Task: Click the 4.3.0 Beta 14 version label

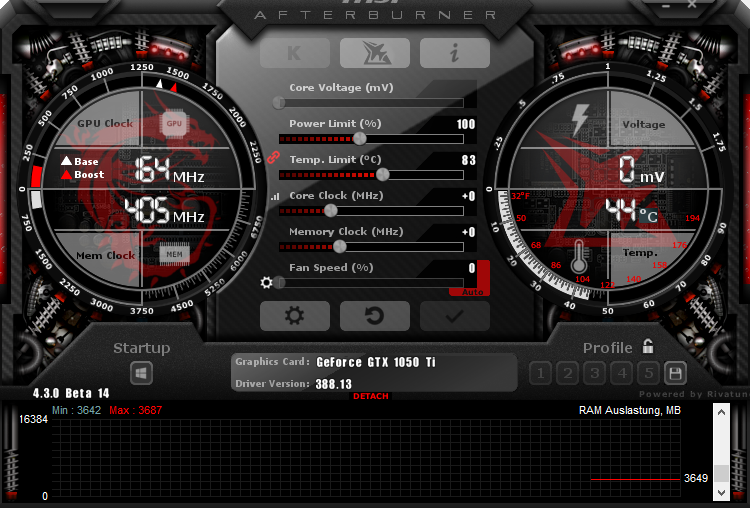Action: (x=71, y=394)
